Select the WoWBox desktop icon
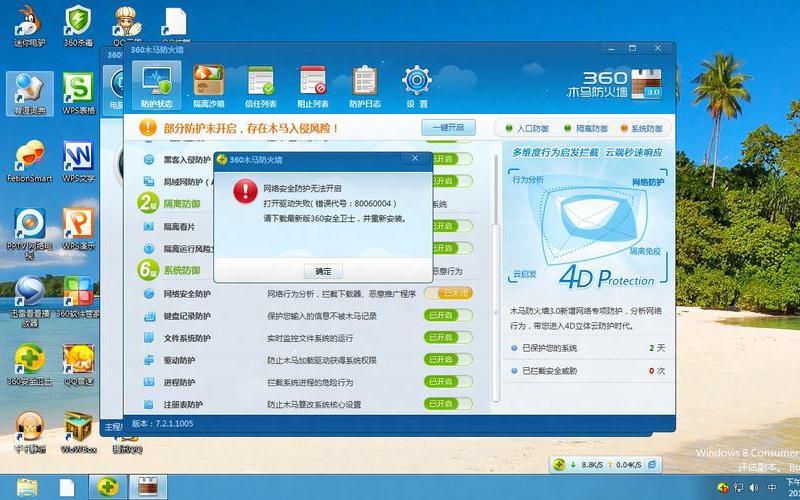Viewport: 800px width, 500px height. coord(79,433)
